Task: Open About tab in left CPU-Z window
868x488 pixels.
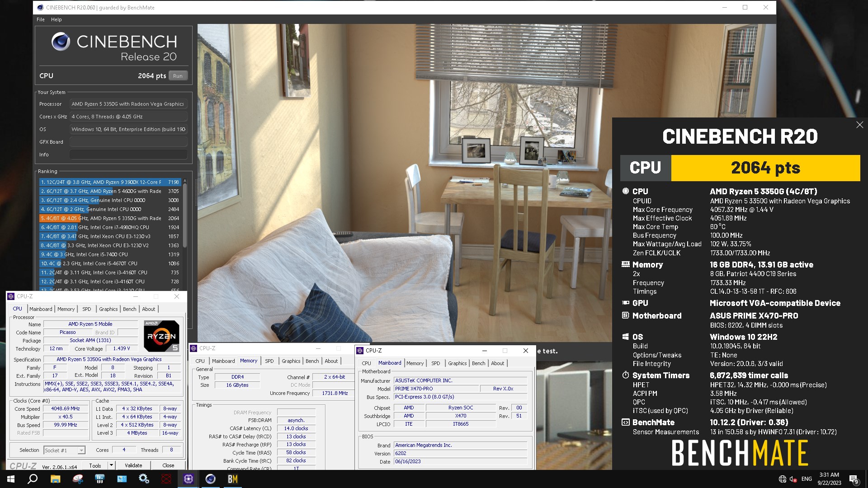Action: (x=149, y=309)
